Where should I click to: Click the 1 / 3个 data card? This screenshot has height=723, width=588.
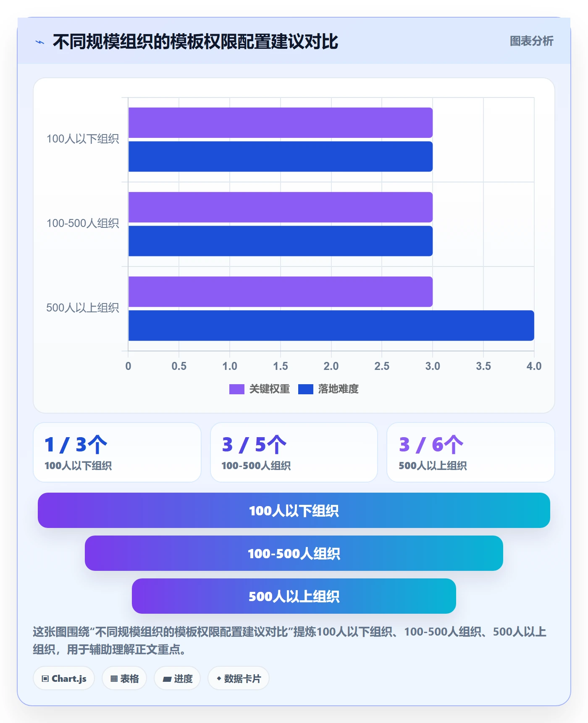click(x=117, y=452)
